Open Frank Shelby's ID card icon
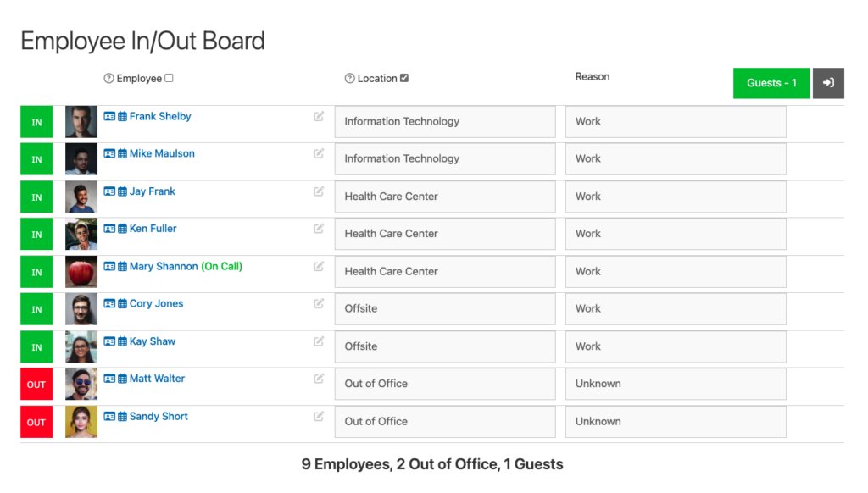Viewport: 868px width, 493px height. click(x=109, y=116)
